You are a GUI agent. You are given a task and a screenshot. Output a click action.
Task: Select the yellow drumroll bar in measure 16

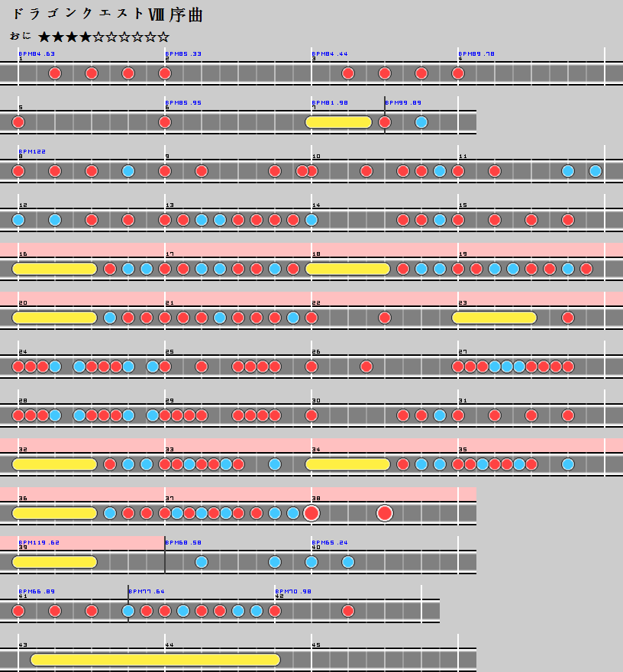(x=55, y=269)
